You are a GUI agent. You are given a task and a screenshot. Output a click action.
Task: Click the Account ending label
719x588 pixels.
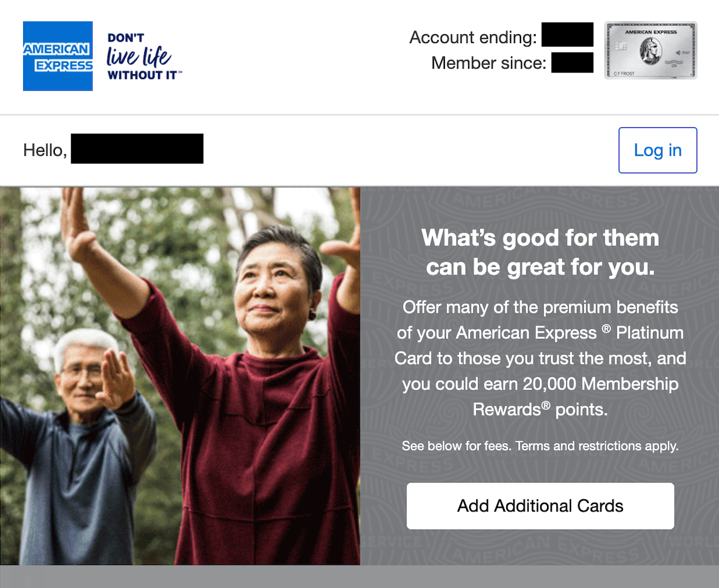[x=473, y=37]
